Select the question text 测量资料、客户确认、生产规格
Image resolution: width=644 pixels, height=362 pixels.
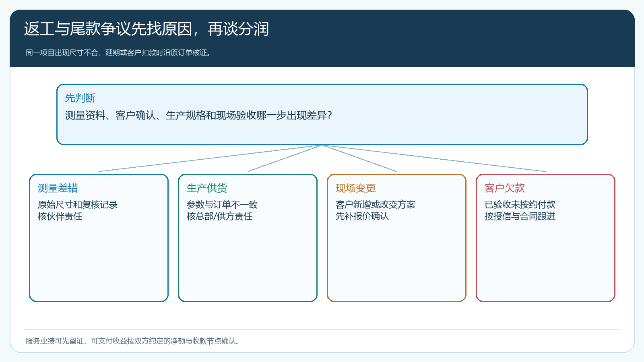tap(198, 115)
